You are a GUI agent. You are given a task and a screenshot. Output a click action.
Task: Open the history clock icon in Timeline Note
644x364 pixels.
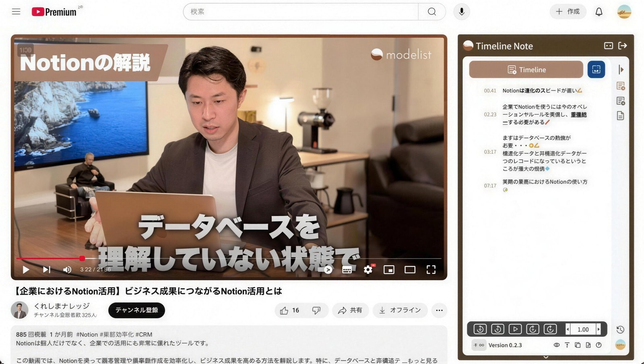620,329
